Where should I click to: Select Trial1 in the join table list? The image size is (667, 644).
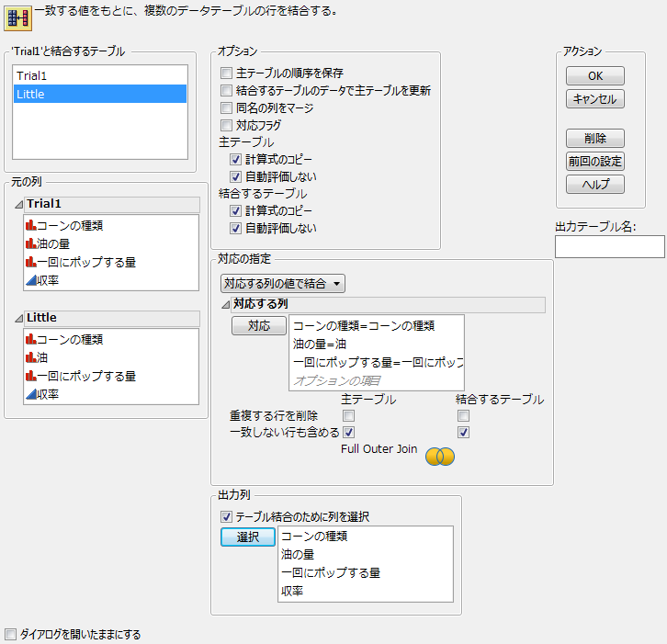point(100,75)
